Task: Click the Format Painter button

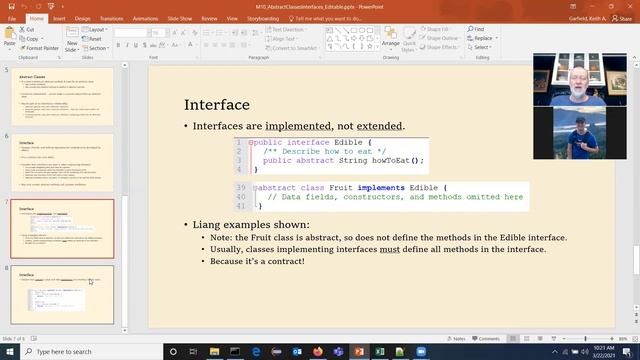Action: tap(39, 48)
